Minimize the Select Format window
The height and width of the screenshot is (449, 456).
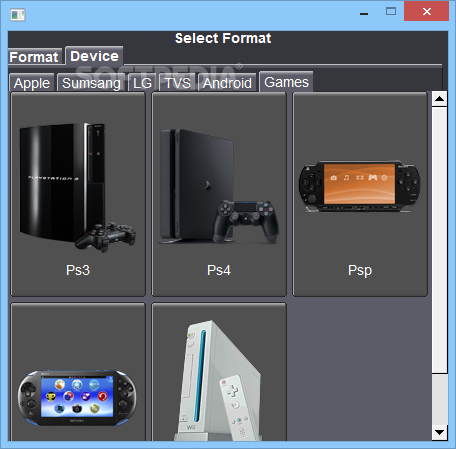point(364,13)
